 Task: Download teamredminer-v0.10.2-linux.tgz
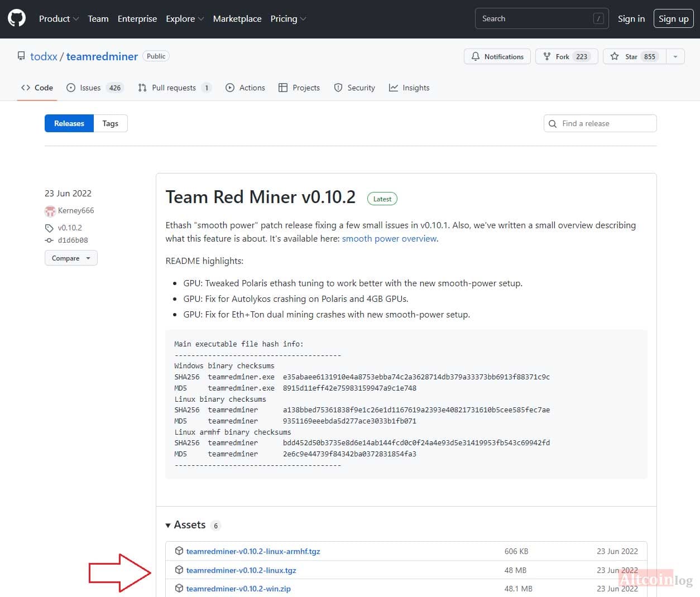pos(241,570)
